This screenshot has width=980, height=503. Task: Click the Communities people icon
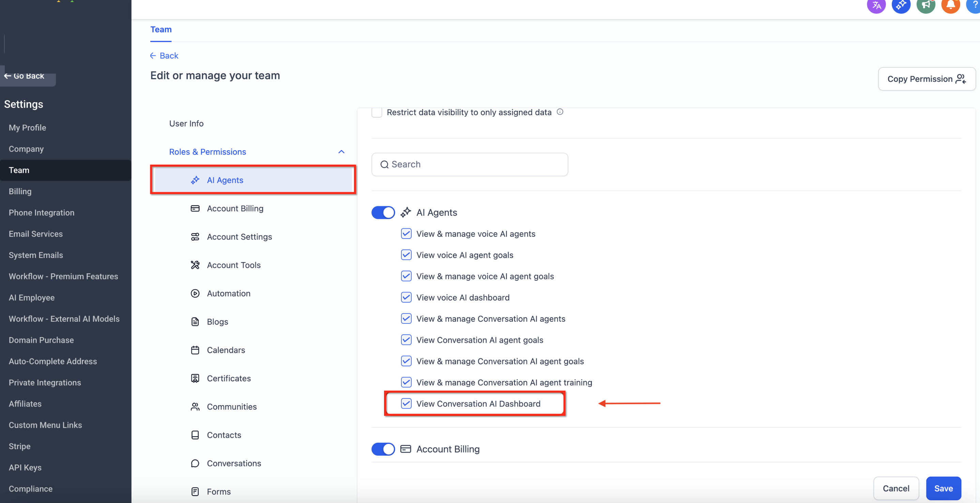pyautogui.click(x=195, y=407)
